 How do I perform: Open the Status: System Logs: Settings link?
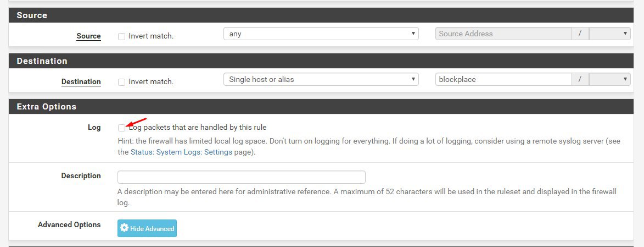(x=181, y=152)
